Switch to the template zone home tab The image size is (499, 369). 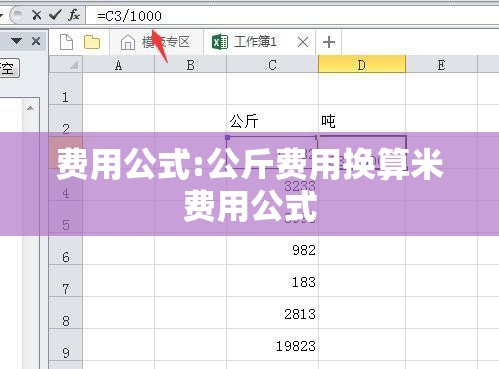point(156,42)
